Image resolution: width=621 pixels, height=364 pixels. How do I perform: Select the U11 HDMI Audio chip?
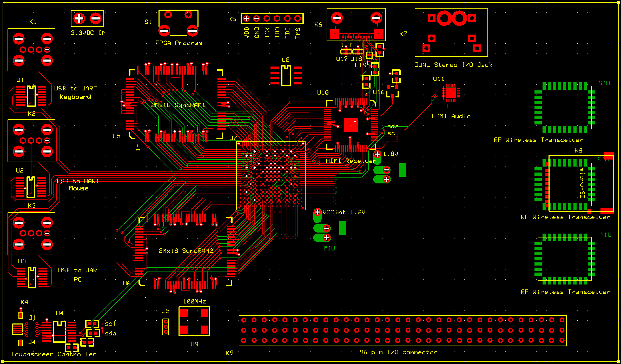[451, 93]
